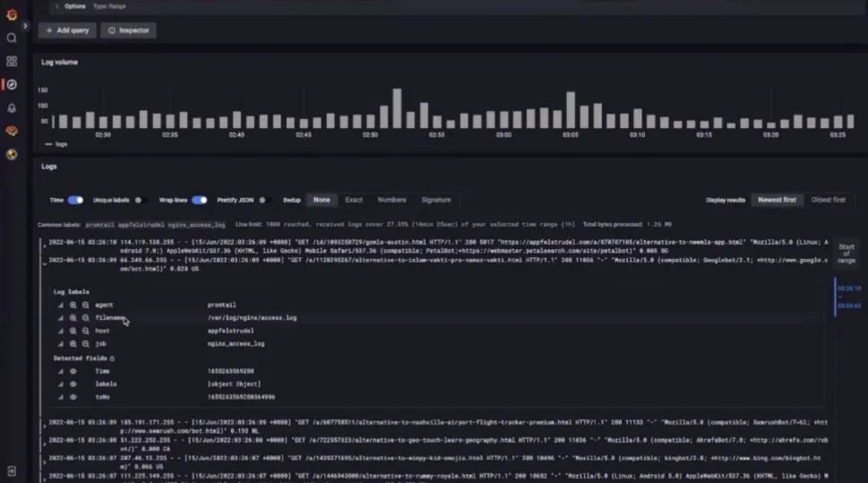Open the sidebar search icon

point(12,39)
